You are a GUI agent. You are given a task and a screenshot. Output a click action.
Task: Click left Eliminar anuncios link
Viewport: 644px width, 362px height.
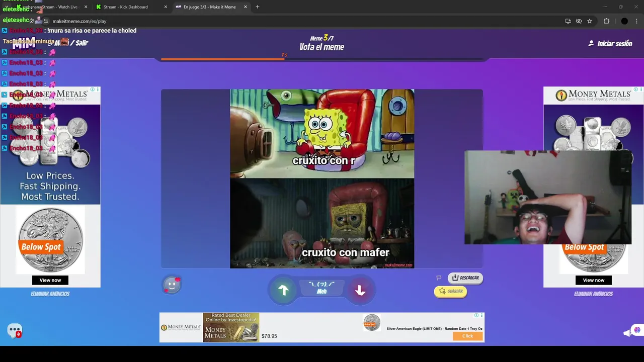pos(50,294)
